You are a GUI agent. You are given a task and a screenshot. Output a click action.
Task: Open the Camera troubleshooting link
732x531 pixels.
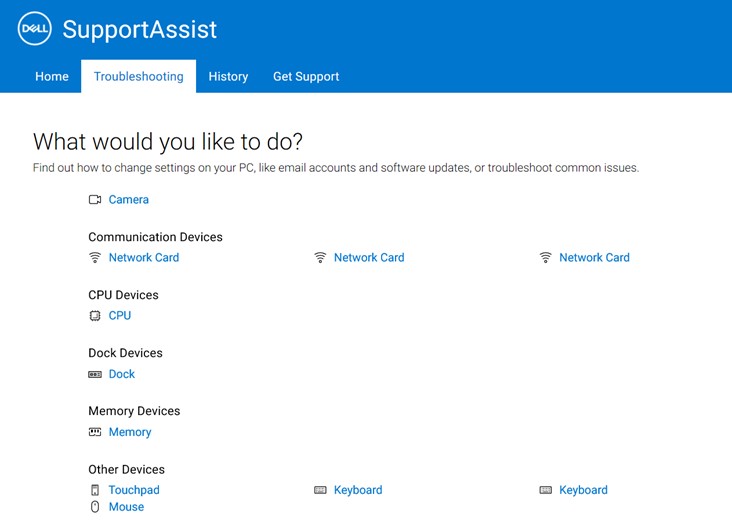point(129,200)
